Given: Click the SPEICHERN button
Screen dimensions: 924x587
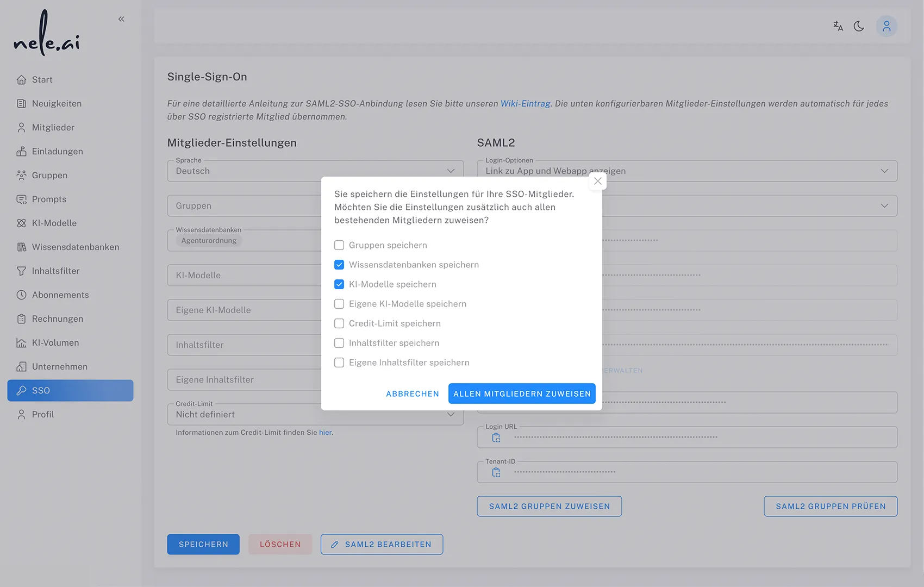Looking at the screenshot, I should 203,545.
